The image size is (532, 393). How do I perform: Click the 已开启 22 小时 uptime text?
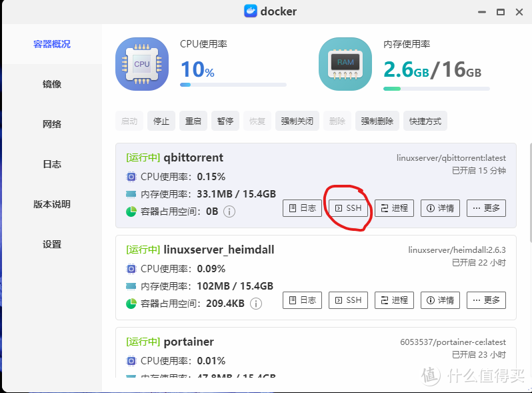coord(479,263)
